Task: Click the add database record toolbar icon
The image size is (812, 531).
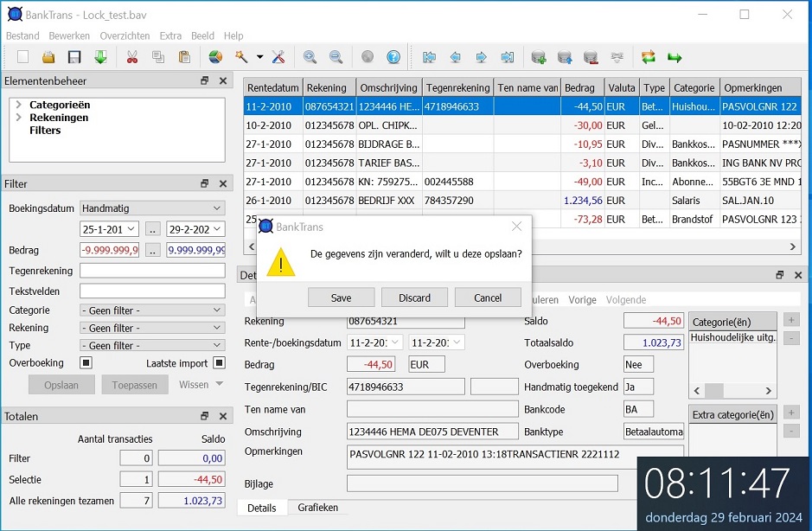Action: point(538,57)
